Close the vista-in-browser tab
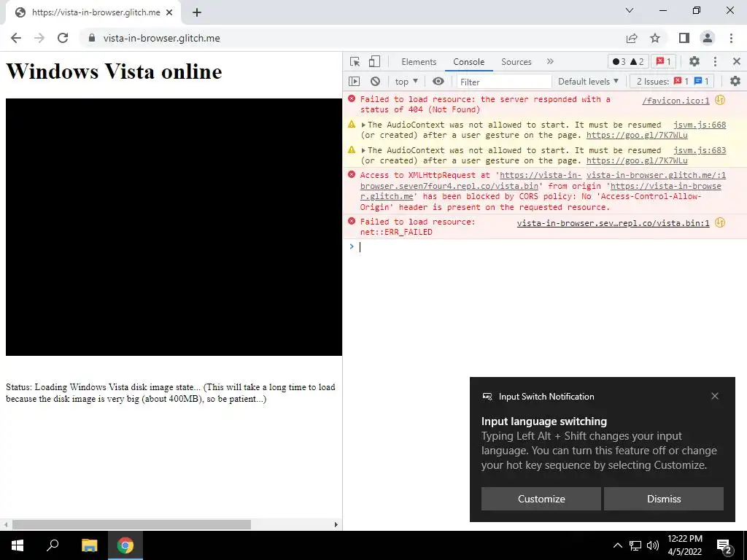 pyautogui.click(x=169, y=12)
